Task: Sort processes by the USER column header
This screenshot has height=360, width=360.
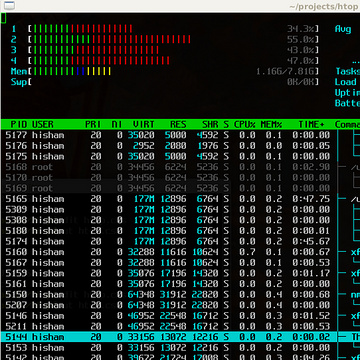Action: pyautogui.click(x=43, y=125)
